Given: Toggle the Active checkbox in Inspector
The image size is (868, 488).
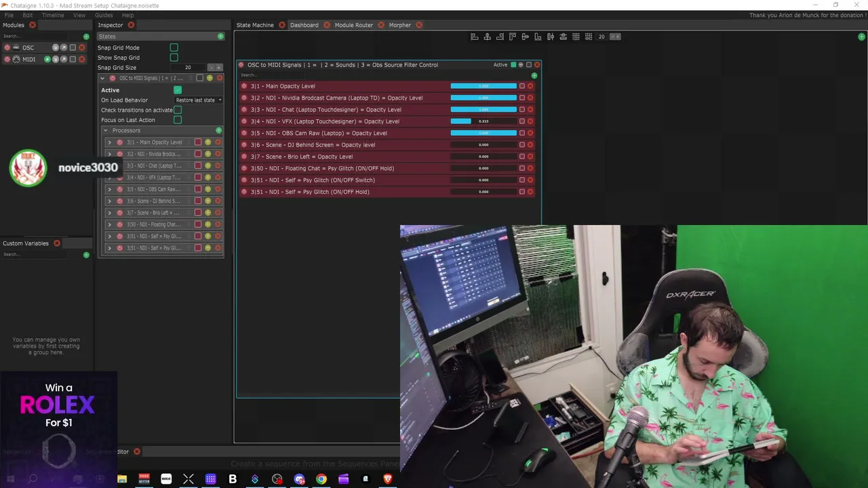Looking at the screenshot, I should 178,90.
